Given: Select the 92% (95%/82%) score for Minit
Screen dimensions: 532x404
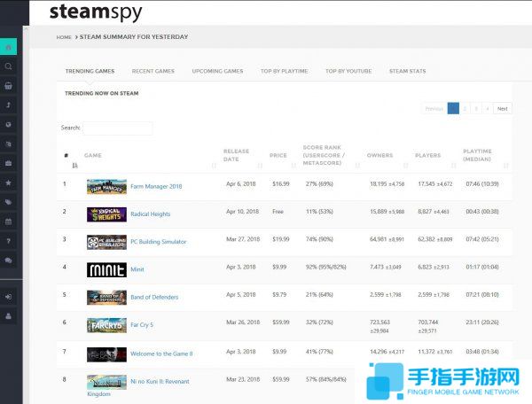Looking at the screenshot, I should (x=325, y=267).
